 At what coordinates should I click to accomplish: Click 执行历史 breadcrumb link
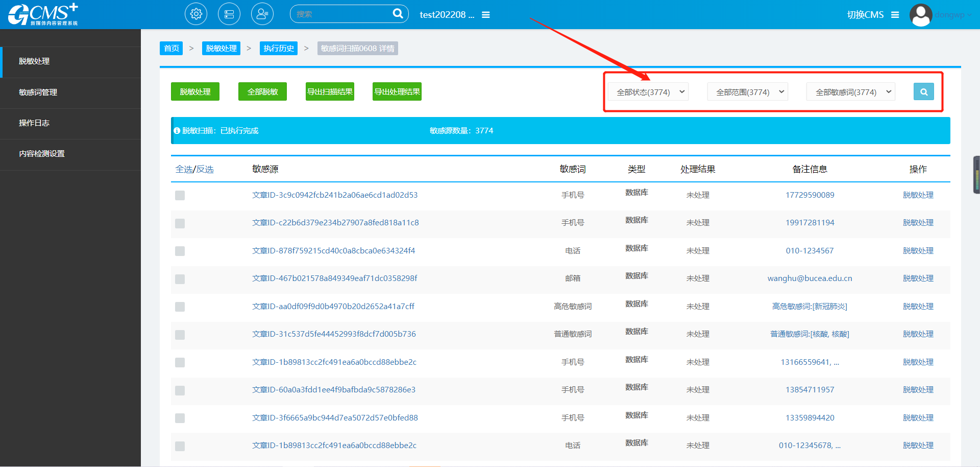(x=279, y=49)
